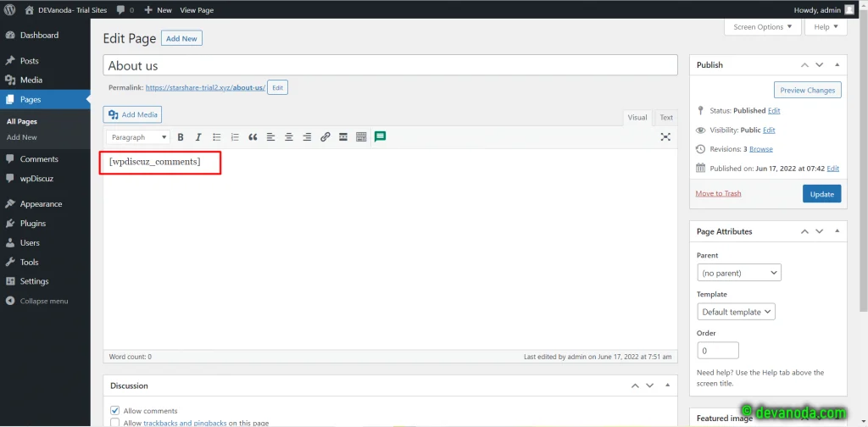Click the Order number field
Image resolution: width=868 pixels, height=427 pixels.
(x=718, y=351)
